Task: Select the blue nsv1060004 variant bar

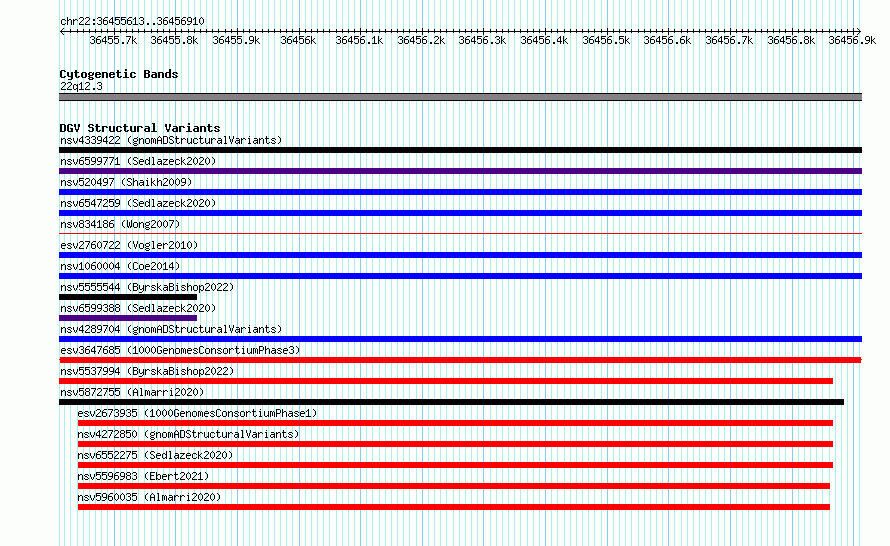Action: coord(460,276)
